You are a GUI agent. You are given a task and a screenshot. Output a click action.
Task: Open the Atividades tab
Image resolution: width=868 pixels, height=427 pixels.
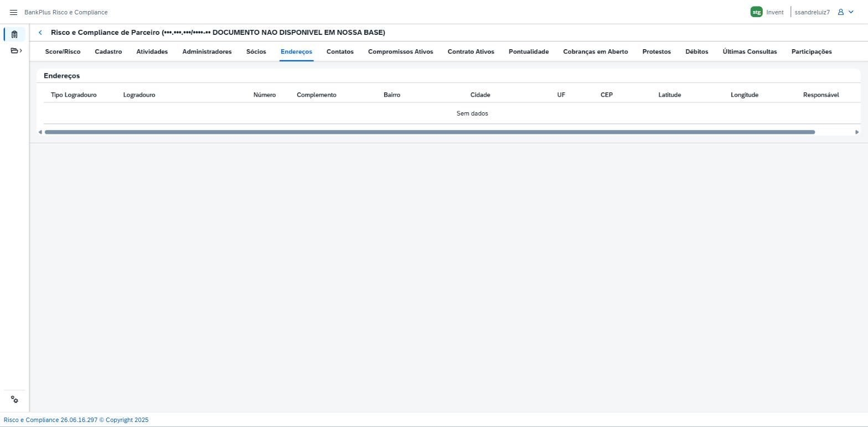(x=152, y=51)
